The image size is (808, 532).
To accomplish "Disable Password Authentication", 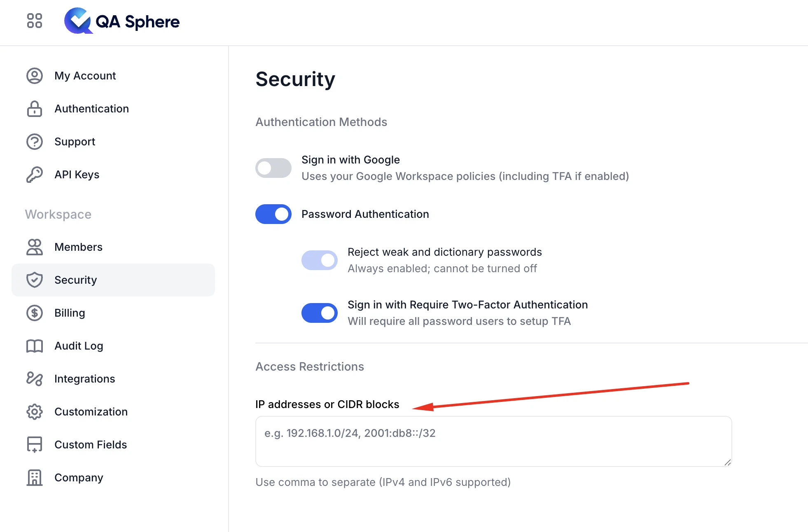I will click(x=273, y=214).
